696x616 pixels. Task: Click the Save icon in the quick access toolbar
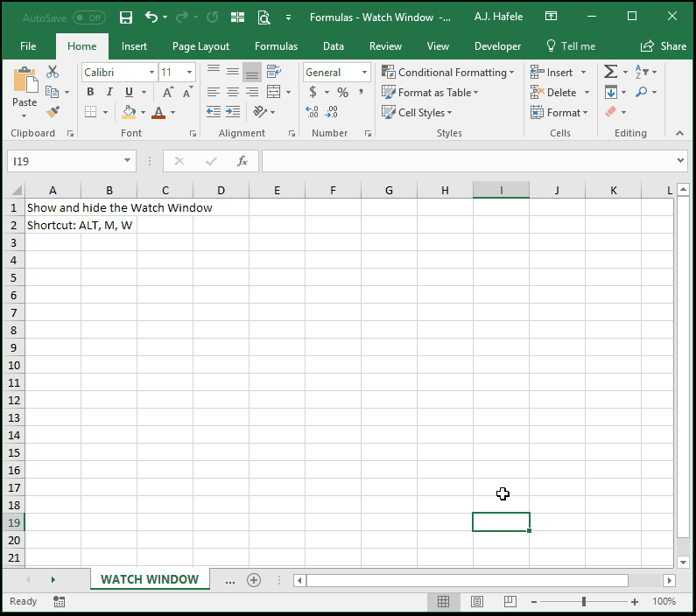click(x=126, y=17)
